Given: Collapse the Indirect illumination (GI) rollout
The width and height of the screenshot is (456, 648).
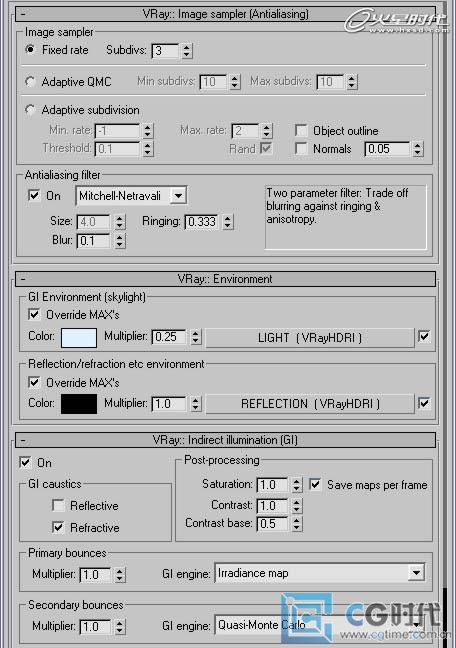Looking at the screenshot, I should (225, 440).
